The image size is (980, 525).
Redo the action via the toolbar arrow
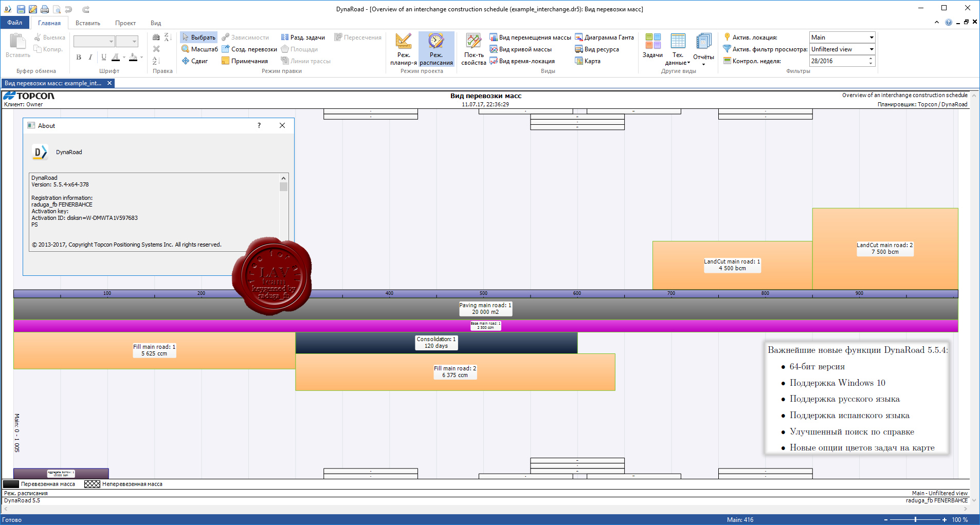[x=86, y=9]
